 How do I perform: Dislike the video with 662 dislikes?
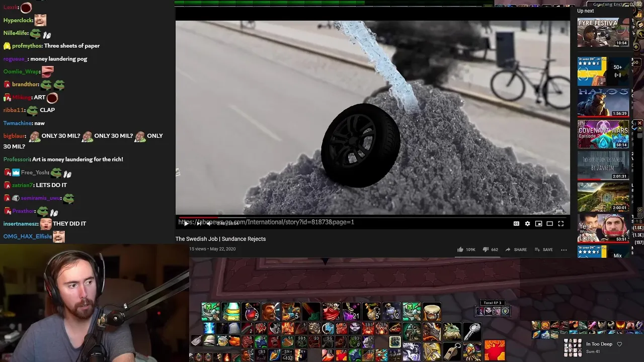[x=490, y=249]
